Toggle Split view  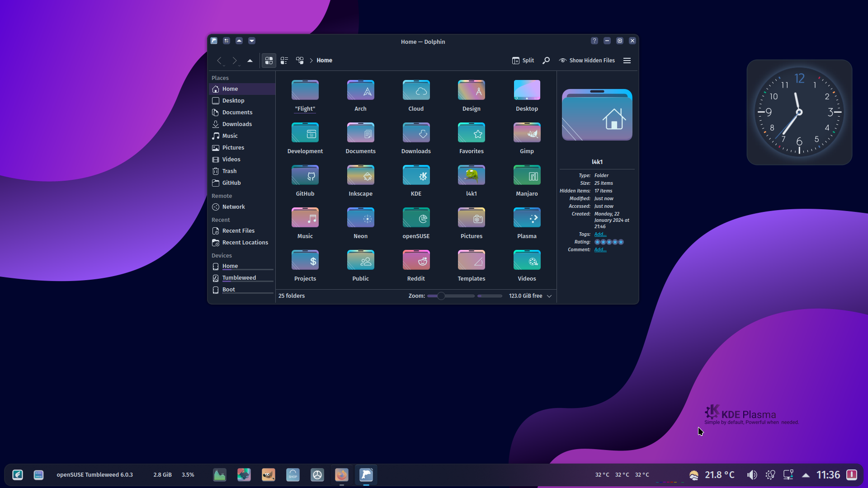pos(523,61)
